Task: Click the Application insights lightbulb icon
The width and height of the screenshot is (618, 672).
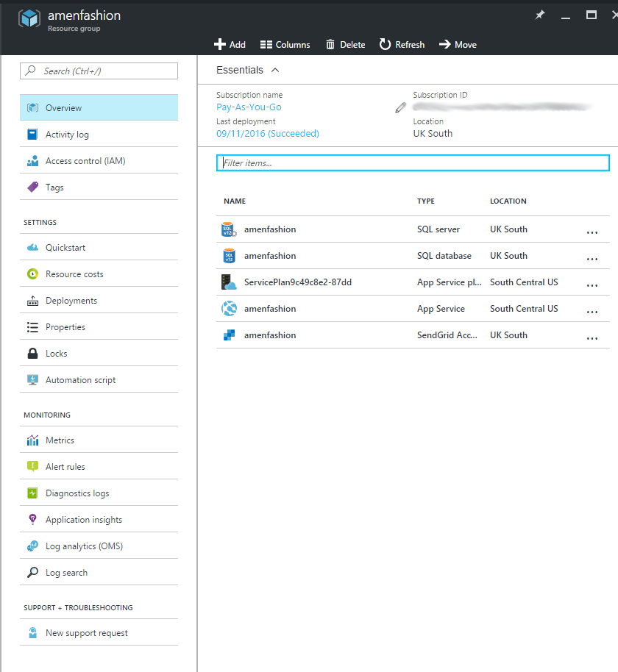Action: pyautogui.click(x=32, y=519)
